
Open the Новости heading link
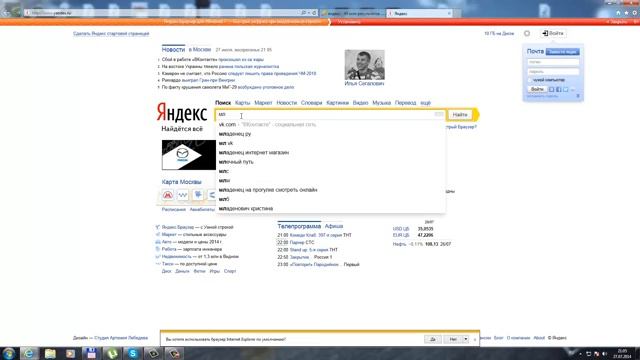(173, 49)
